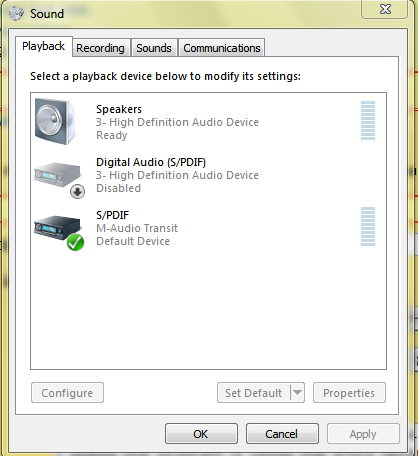Go to the Communications tab
The image size is (418, 456).
(222, 48)
